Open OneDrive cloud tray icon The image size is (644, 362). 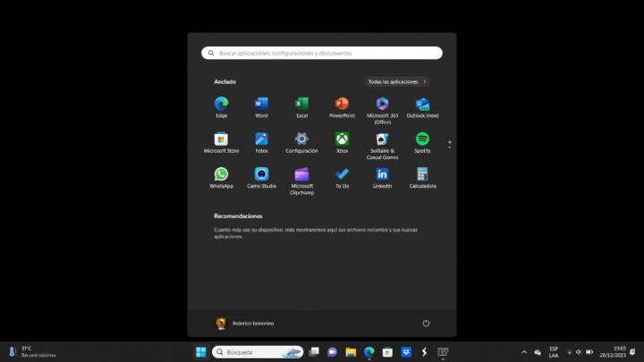pyautogui.click(x=538, y=352)
